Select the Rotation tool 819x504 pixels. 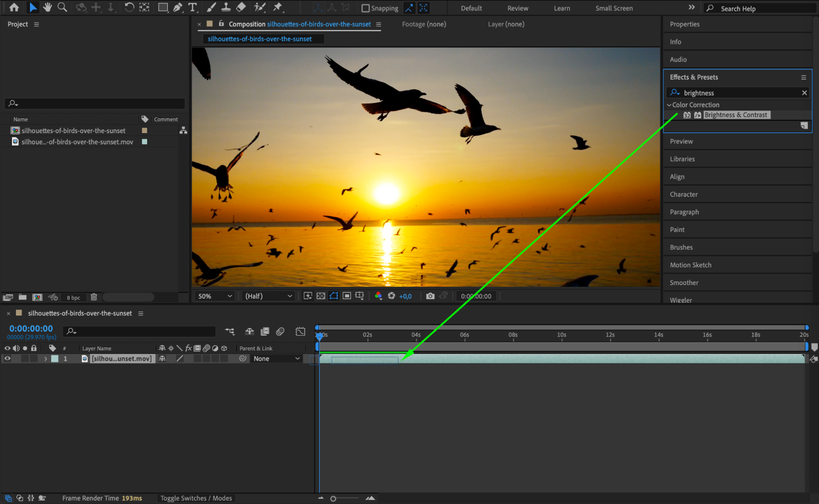click(129, 7)
